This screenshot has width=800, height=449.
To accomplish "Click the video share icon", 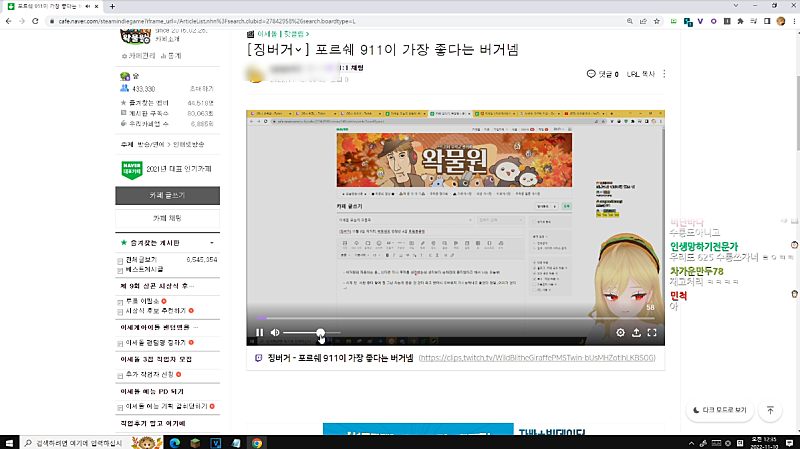I will tap(636, 332).
